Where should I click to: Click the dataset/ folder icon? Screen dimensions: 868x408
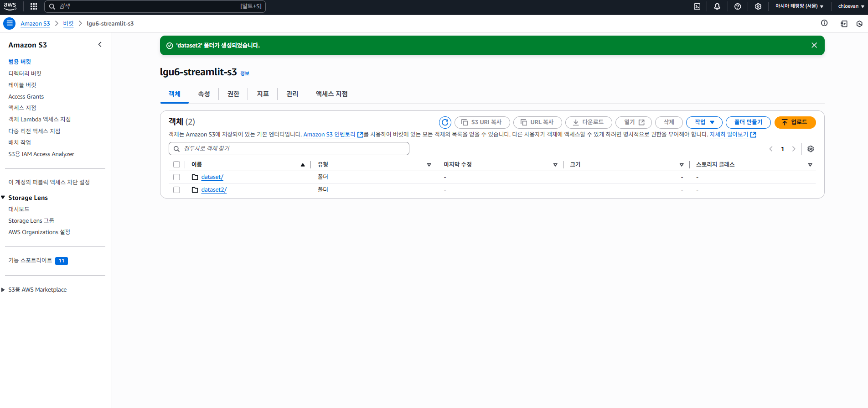click(x=195, y=177)
